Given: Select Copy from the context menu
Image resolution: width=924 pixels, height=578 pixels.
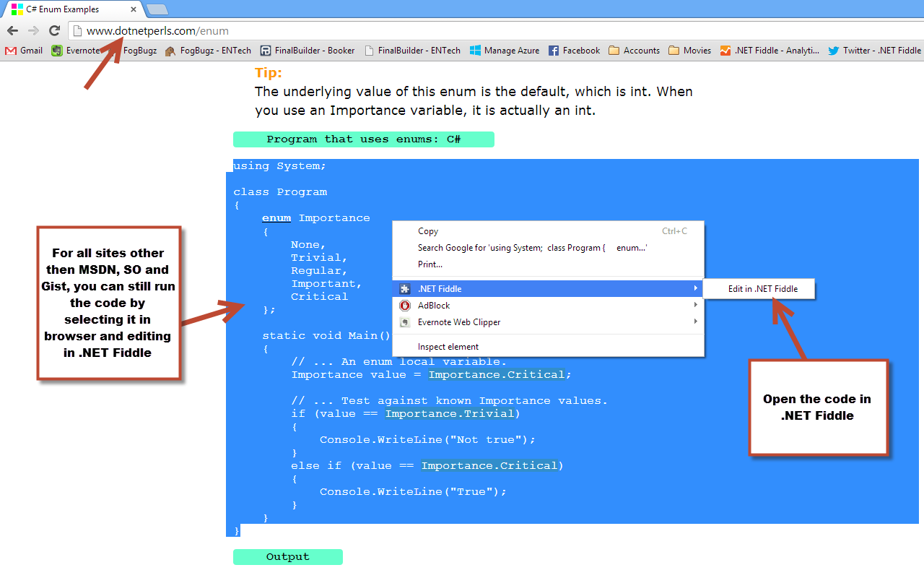Looking at the screenshot, I should 428,231.
